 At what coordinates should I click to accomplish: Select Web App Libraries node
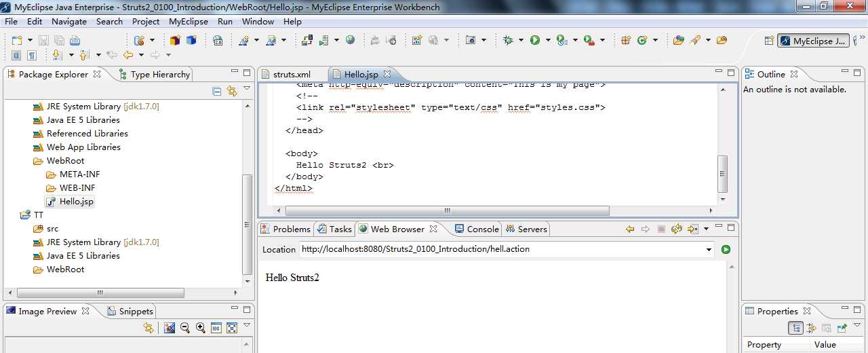77,147
